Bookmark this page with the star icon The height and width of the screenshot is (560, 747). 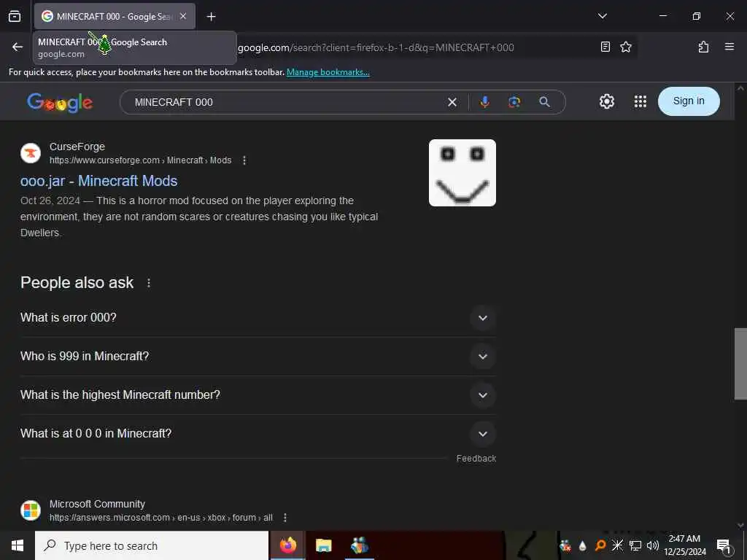625,47
